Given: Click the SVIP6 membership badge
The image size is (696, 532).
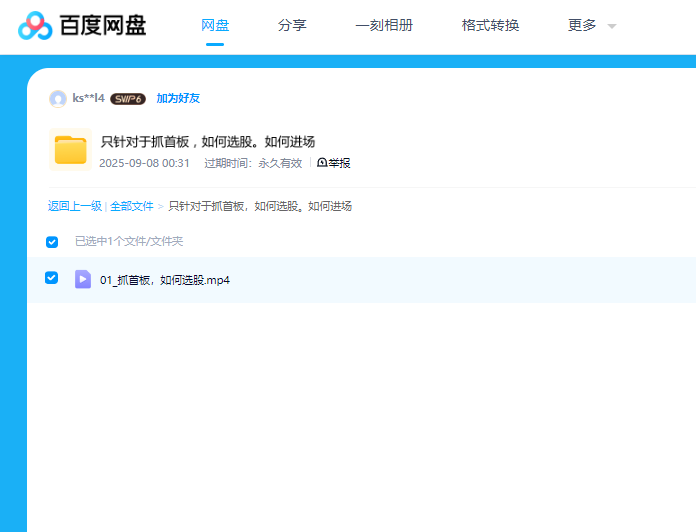Looking at the screenshot, I should coord(128,99).
